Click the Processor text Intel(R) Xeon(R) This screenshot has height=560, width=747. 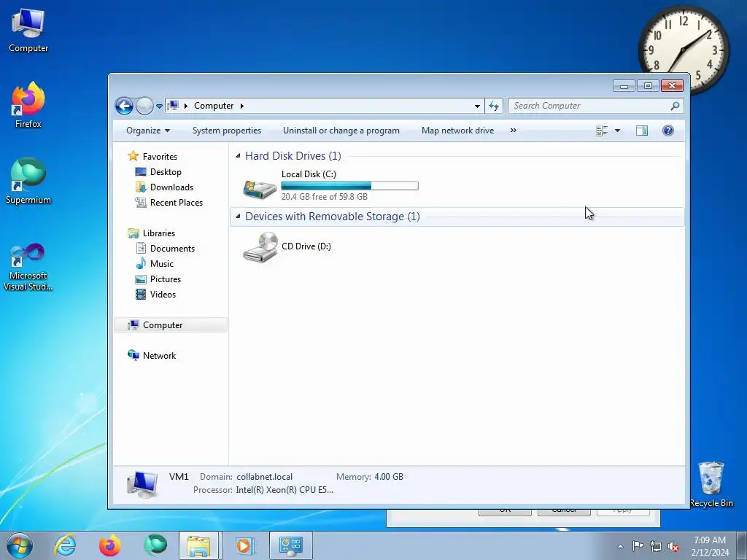(285, 490)
